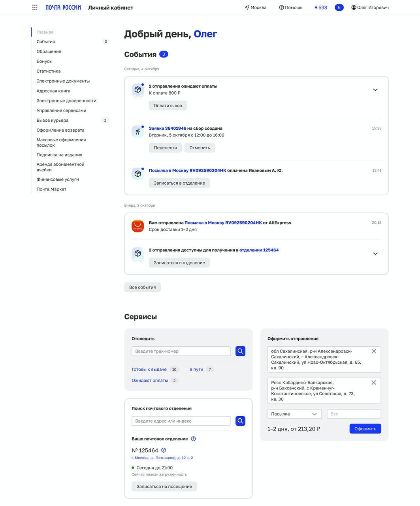Image resolution: width=420 pixels, height=506 pixels.
Task: Open the apps grid menu icon
Action: [x=35, y=8]
